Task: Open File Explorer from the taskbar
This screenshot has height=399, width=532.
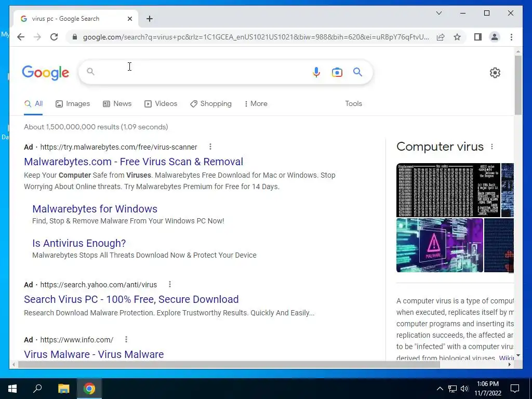Action: click(63, 389)
